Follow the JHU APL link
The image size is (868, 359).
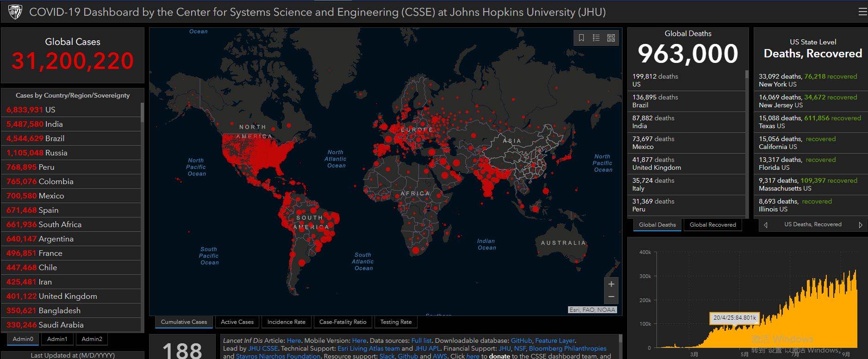coord(427,348)
